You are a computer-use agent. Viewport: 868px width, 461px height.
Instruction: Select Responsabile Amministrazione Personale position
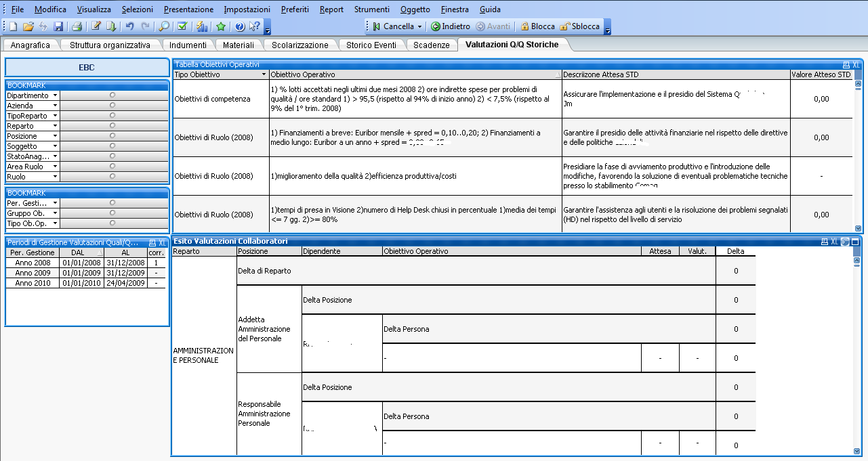[269, 414]
